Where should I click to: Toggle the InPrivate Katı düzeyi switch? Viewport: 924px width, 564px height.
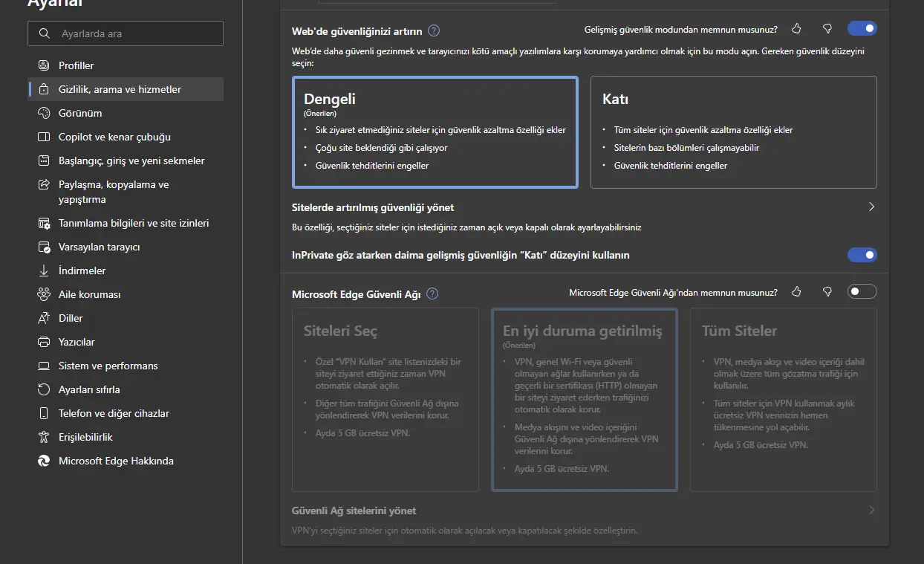tap(862, 255)
